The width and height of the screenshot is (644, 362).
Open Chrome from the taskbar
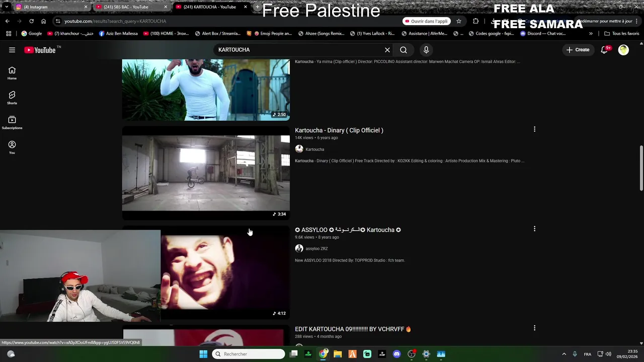[x=323, y=354]
